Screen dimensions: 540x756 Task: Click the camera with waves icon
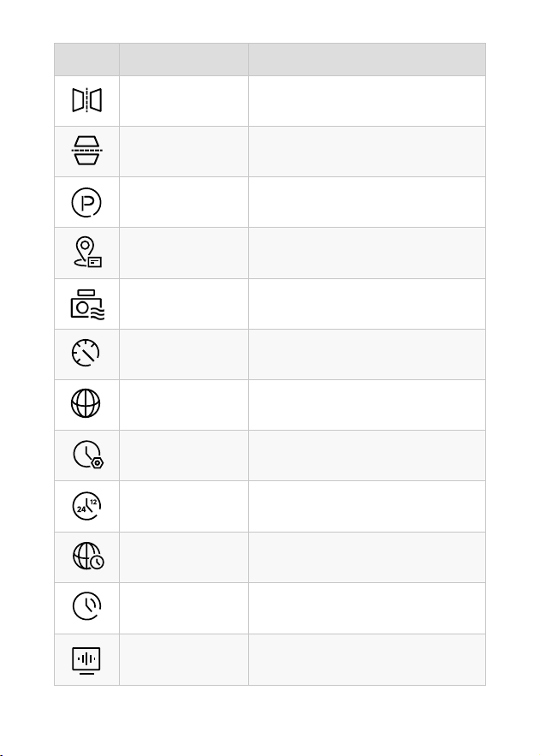[87, 305]
